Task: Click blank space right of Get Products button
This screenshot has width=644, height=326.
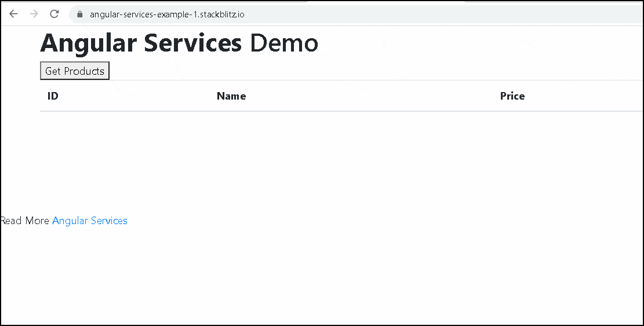Action: [x=348, y=71]
